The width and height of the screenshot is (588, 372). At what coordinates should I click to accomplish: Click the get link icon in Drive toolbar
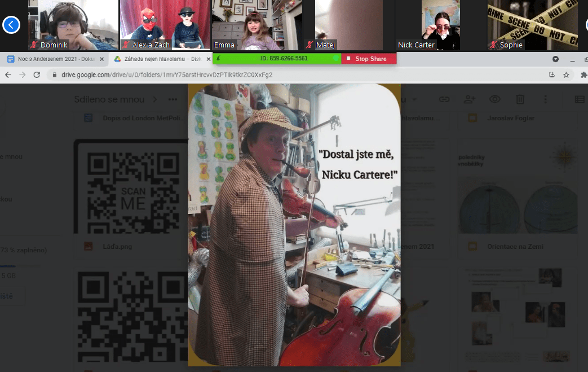(x=444, y=99)
